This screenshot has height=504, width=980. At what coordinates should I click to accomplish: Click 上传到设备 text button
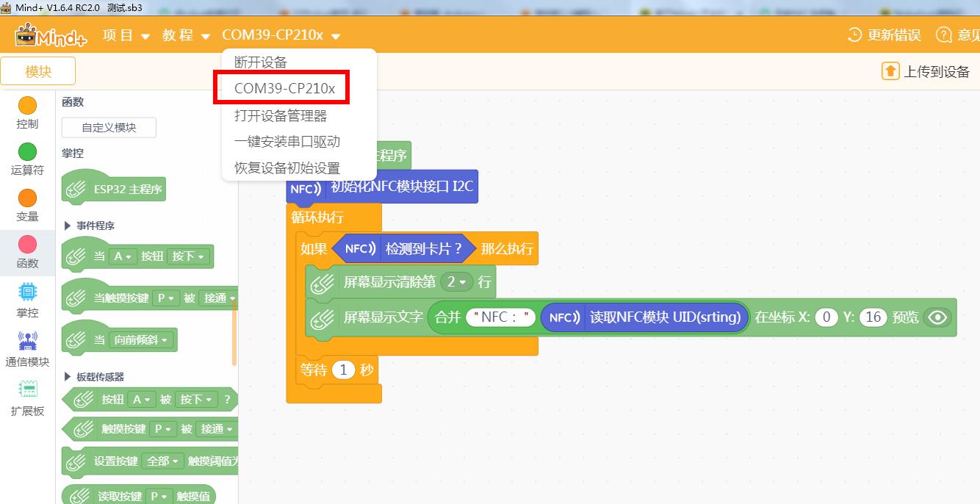point(937,71)
